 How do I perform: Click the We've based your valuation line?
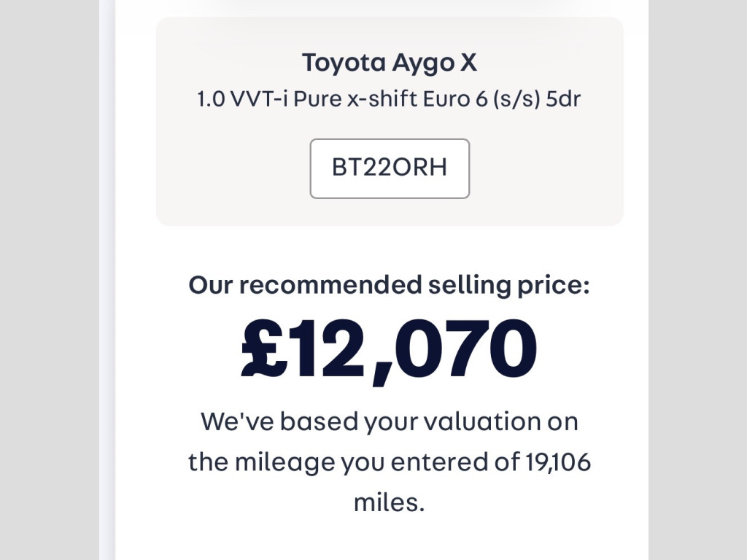389,421
